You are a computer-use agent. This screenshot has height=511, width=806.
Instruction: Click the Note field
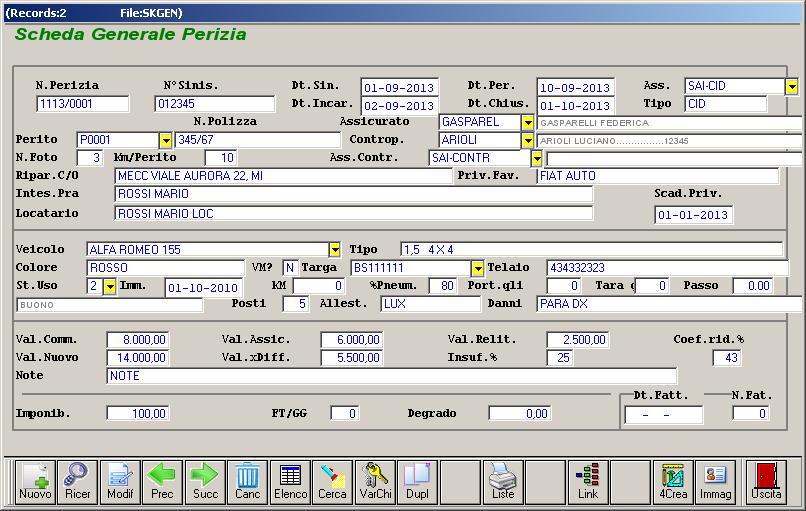391,376
